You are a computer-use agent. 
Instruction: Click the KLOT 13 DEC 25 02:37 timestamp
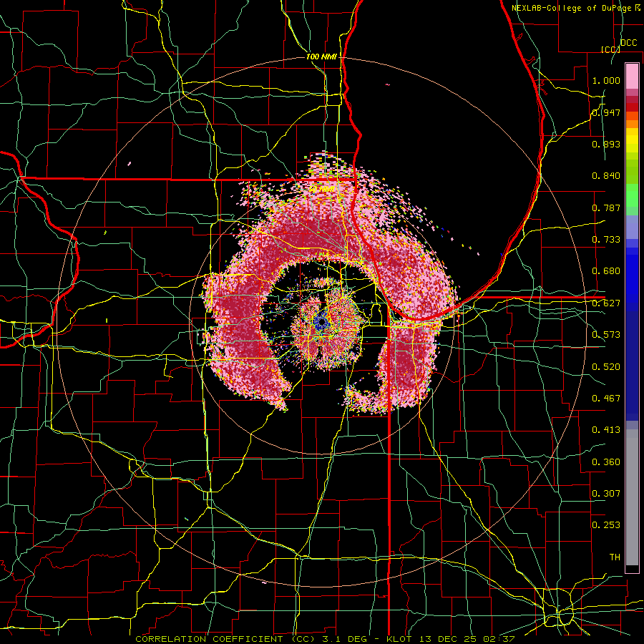point(451,639)
